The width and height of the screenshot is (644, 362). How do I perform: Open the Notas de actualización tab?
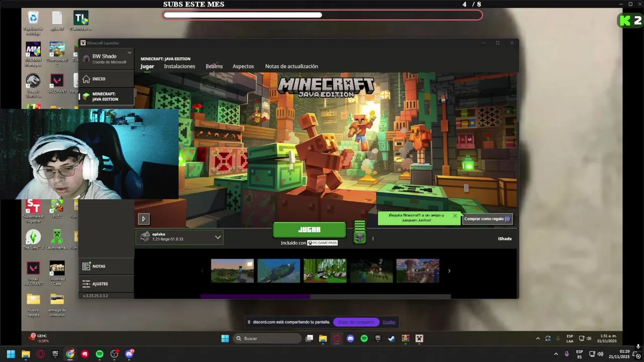pyautogui.click(x=291, y=66)
